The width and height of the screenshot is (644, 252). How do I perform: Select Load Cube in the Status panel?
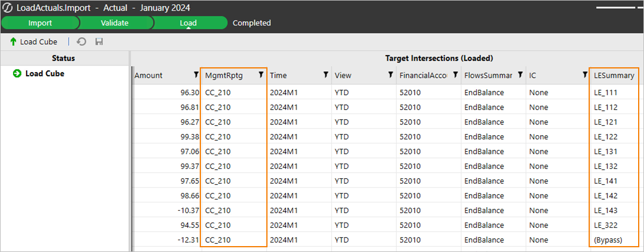44,74
